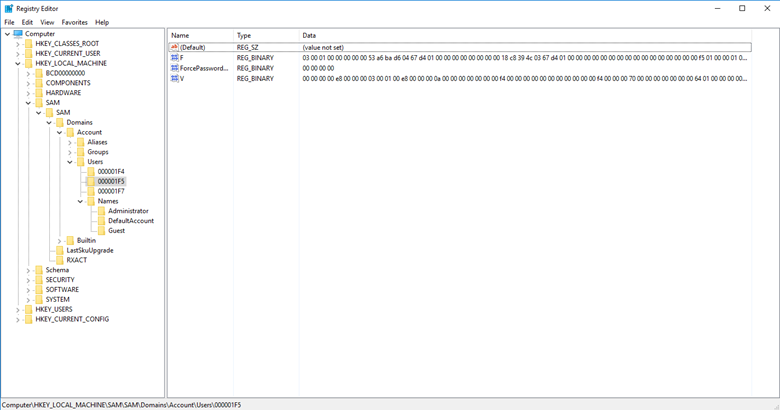Sort values by Name column header
Viewport: 780px width, 410px height.
pyautogui.click(x=200, y=35)
